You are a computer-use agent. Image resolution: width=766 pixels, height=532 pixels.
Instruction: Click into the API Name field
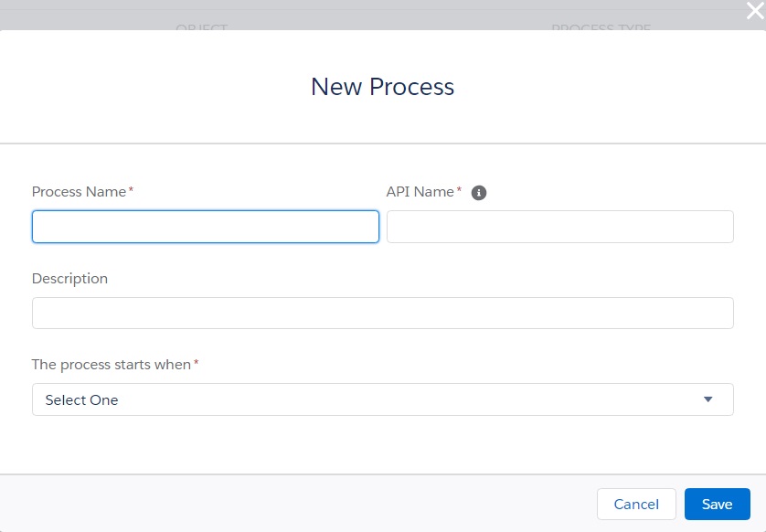click(560, 227)
